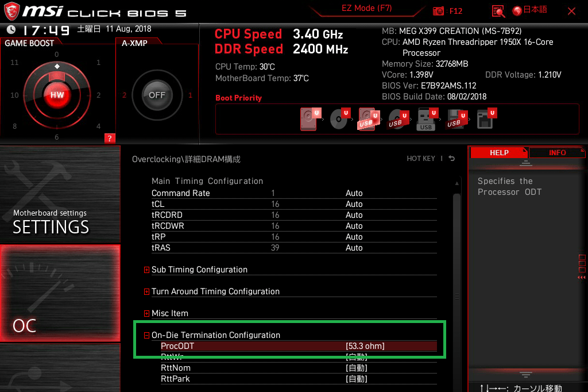Select the optical disc boot device icon

coord(340,120)
